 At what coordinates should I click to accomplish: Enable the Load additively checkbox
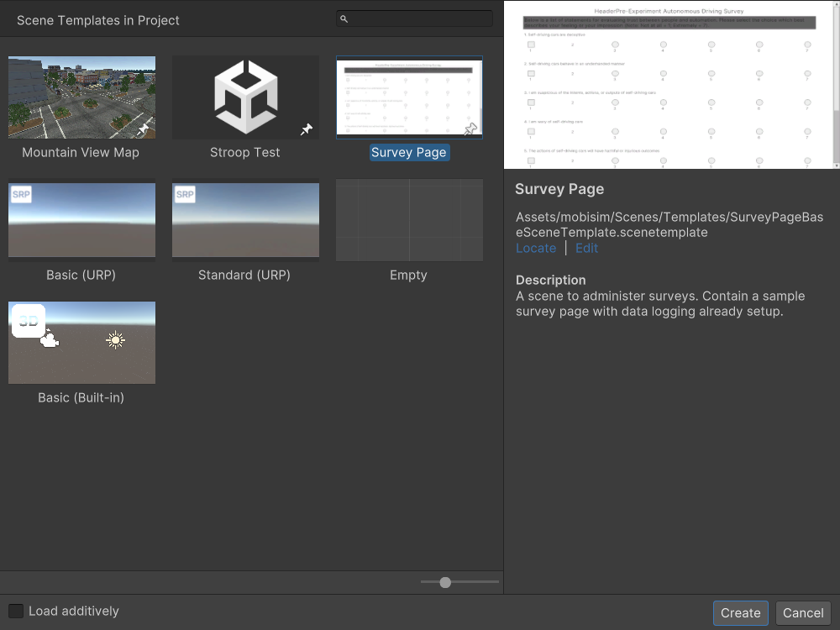pyautogui.click(x=16, y=611)
